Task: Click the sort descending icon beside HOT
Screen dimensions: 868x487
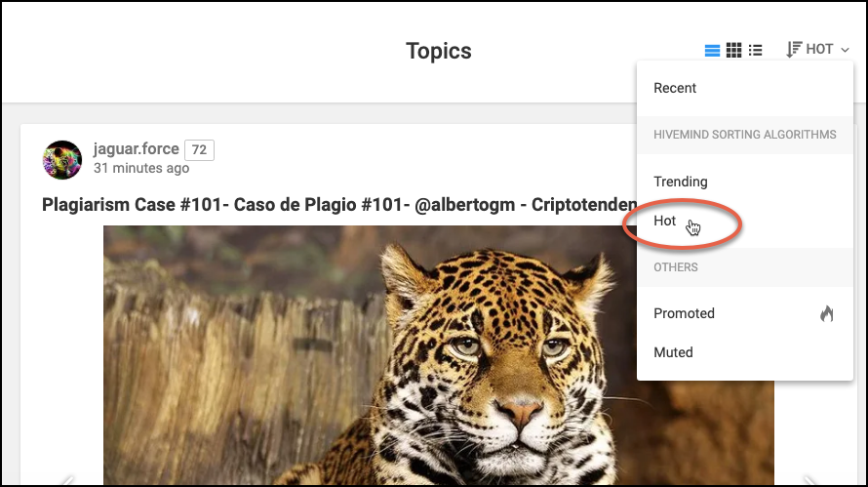Action: point(794,50)
